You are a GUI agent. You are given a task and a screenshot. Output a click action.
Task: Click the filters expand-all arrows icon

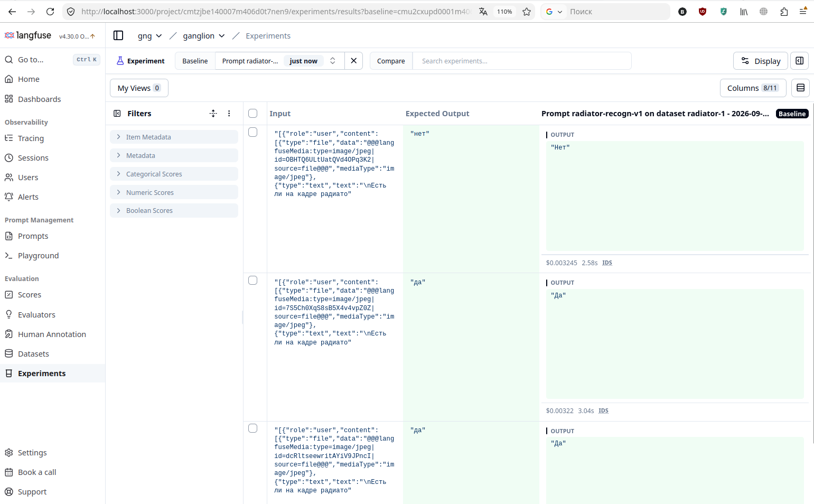[213, 114]
